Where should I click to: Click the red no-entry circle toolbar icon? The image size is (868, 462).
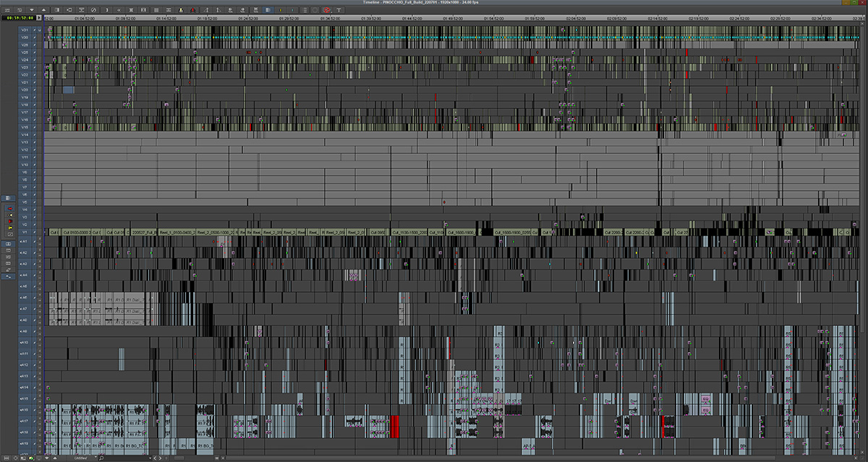(x=327, y=9)
